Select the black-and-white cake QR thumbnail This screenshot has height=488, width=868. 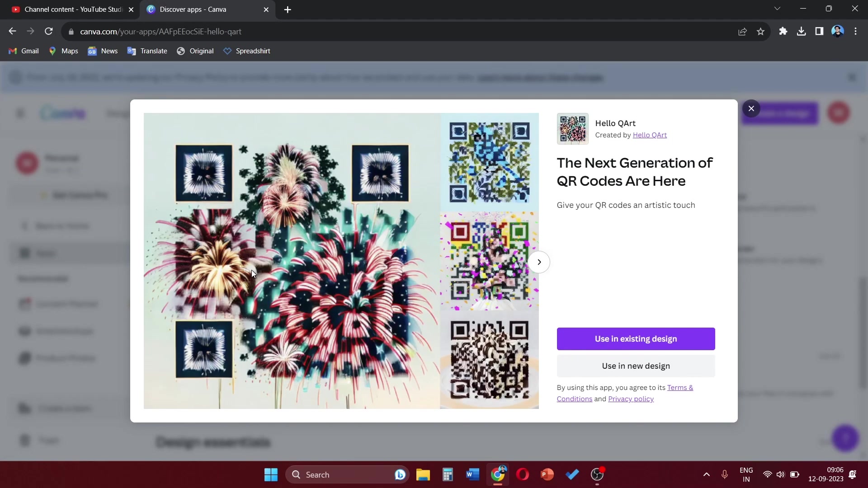click(x=489, y=360)
